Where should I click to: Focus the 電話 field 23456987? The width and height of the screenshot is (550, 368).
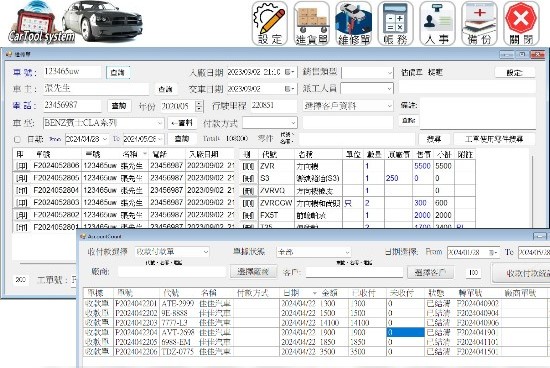72,105
